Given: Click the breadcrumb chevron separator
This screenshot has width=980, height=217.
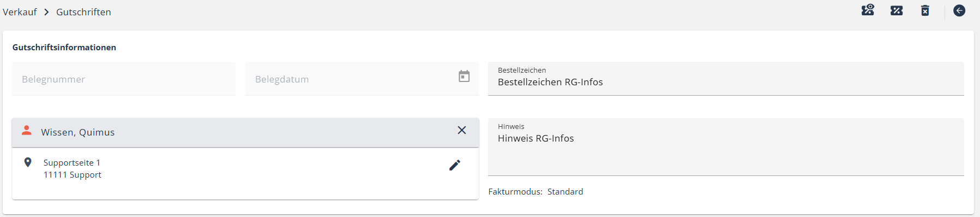Looking at the screenshot, I should pyautogui.click(x=46, y=12).
